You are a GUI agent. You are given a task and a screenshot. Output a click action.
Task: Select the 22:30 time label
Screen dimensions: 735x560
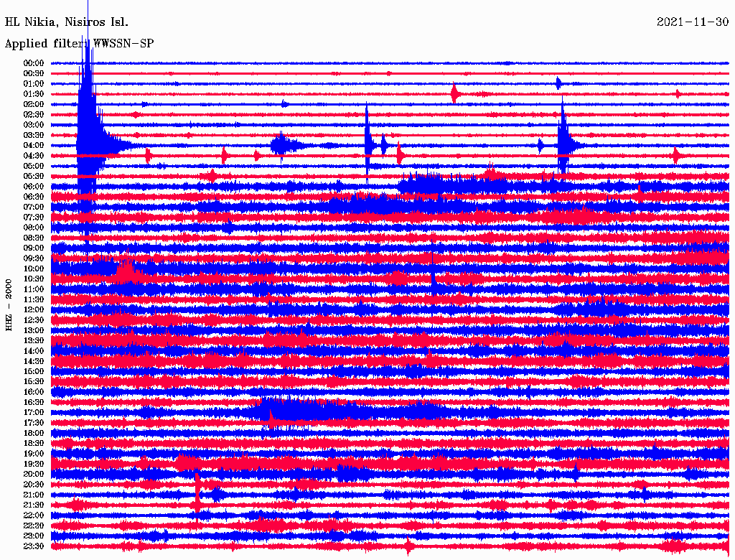click(x=34, y=526)
